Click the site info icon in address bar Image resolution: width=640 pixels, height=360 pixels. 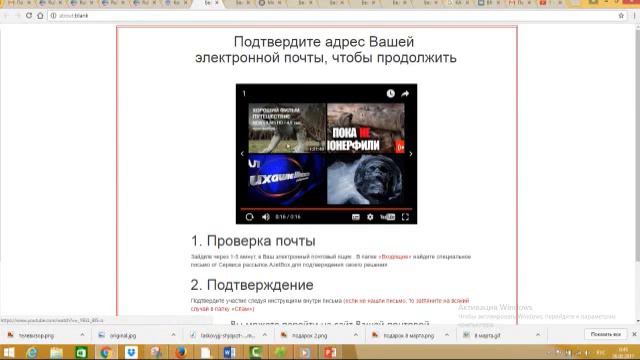(x=53, y=16)
